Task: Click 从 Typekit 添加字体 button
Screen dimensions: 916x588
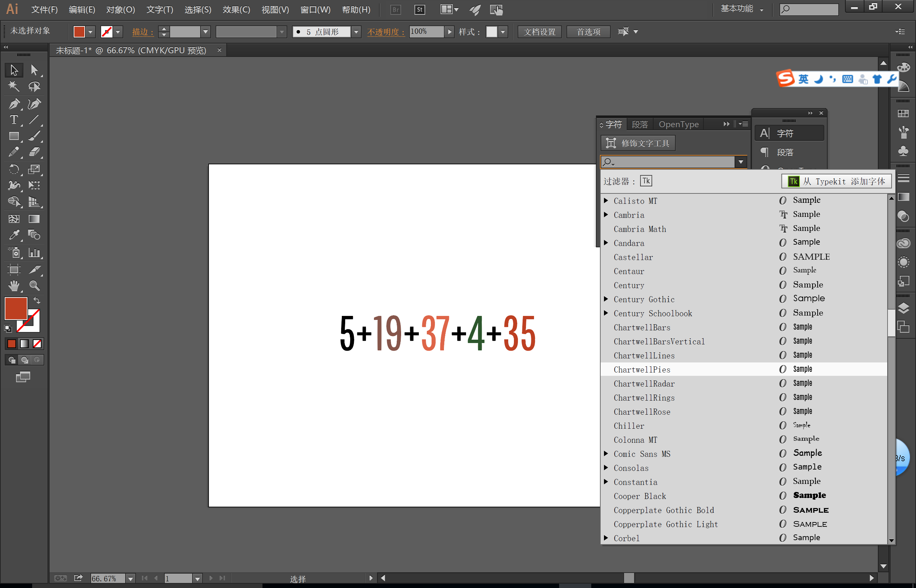Action: click(837, 181)
